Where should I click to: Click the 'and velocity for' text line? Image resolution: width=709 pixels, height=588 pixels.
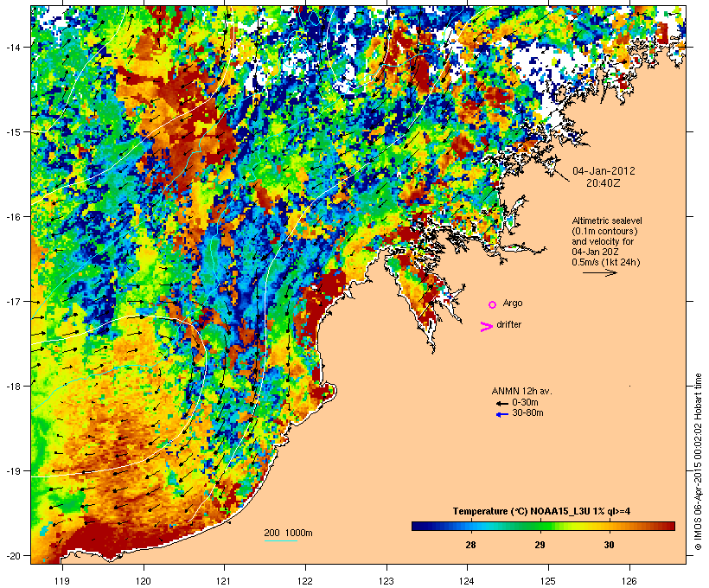(603, 241)
